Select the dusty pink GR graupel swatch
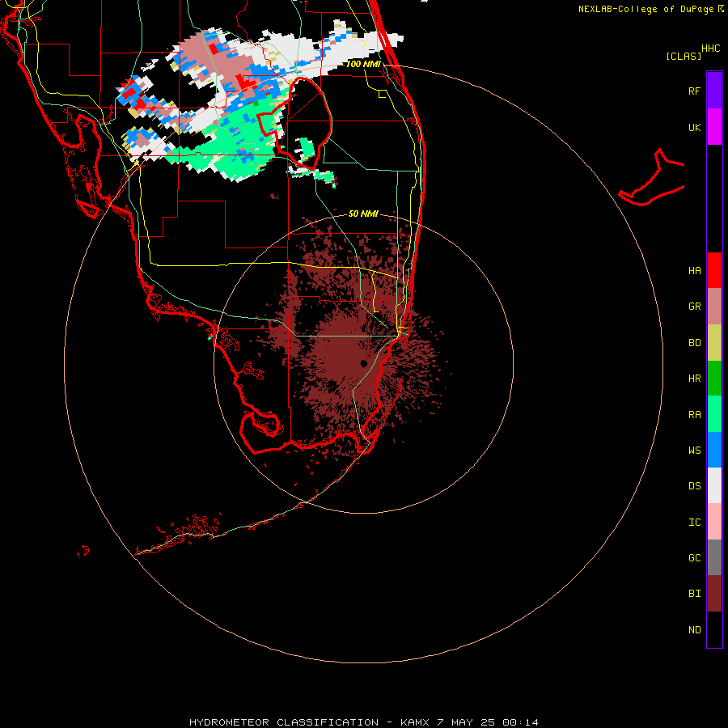The height and width of the screenshot is (728, 728). click(714, 307)
